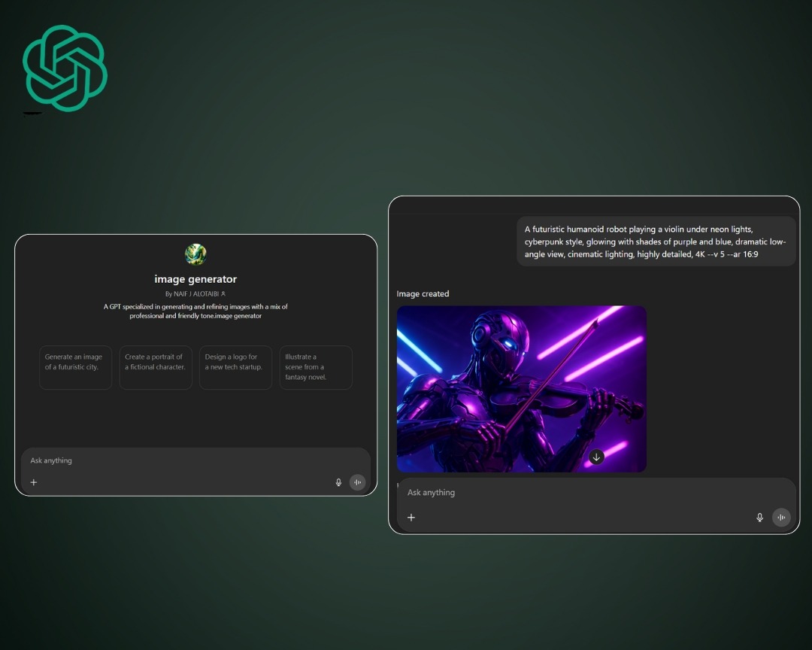This screenshot has width=812, height=650.
Task: Click the plus attach icon in the robot conversation panel
Action: (x=411, y=518)
